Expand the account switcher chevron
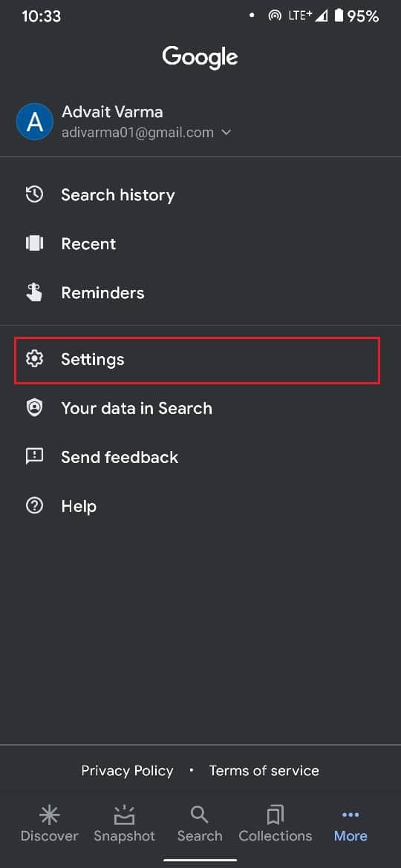This screenshot has width=401, height=868. (x=226, y=133)
